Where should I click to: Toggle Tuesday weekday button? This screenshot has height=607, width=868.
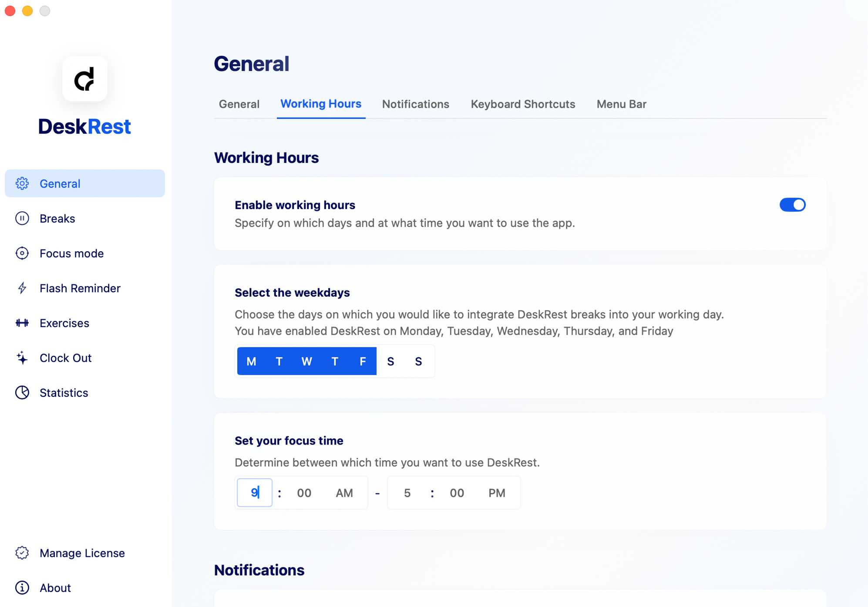click(279, 361)
